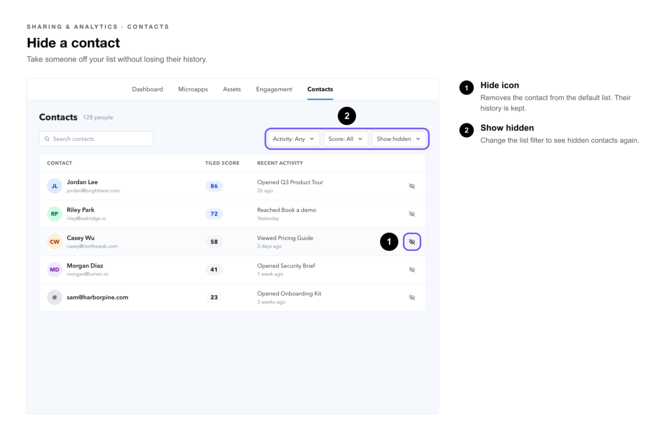Click the 58 tiled score badge
This screenshot has width=670, height=431.
point(214,242)
